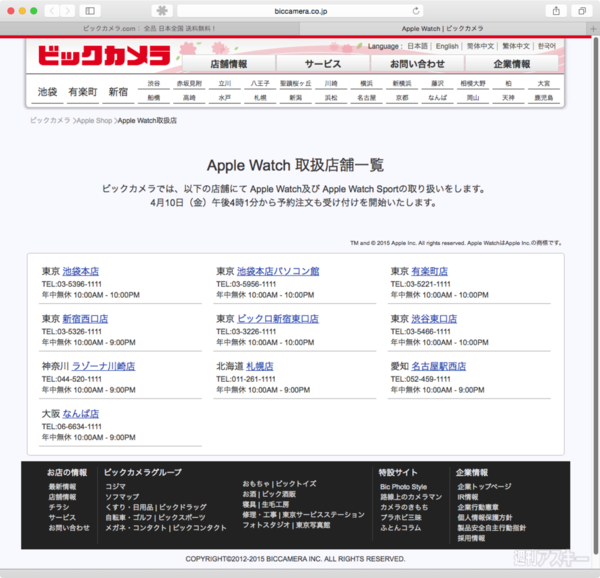Open チラシ in the footer
Screen dimensions: 600x578
pyautogui.click(x=59, y=507)
